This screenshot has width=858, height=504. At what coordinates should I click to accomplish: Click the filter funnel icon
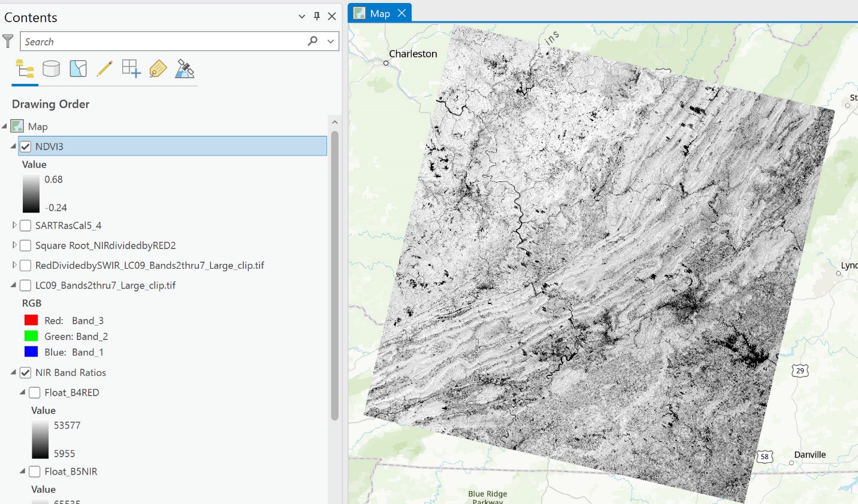point(8,41)
